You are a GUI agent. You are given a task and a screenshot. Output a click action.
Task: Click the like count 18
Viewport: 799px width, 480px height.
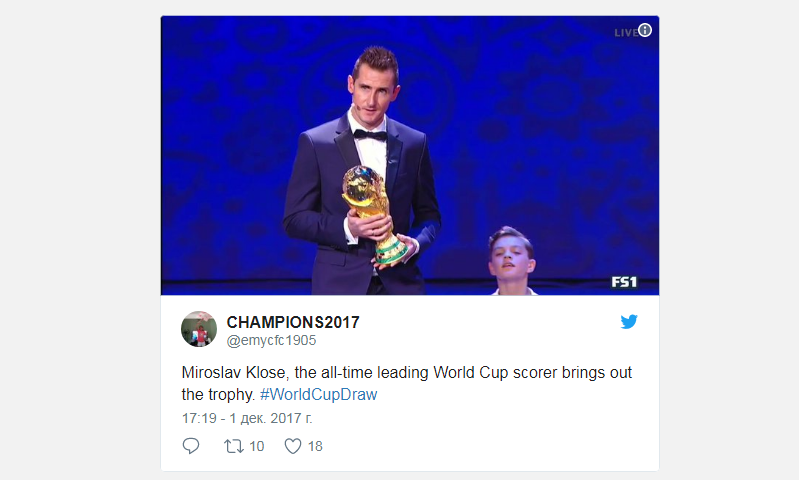pos(315,446)
